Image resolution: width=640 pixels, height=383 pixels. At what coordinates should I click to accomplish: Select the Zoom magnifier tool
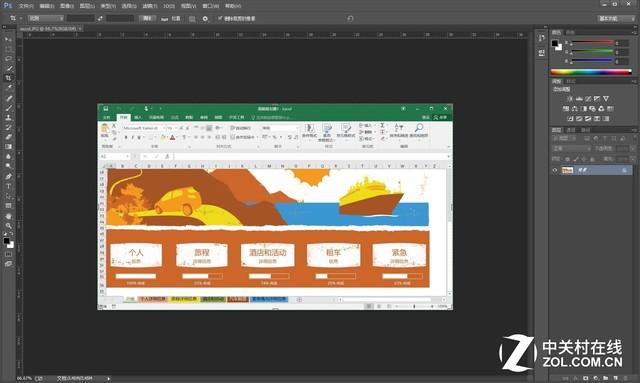click(8, 225)
